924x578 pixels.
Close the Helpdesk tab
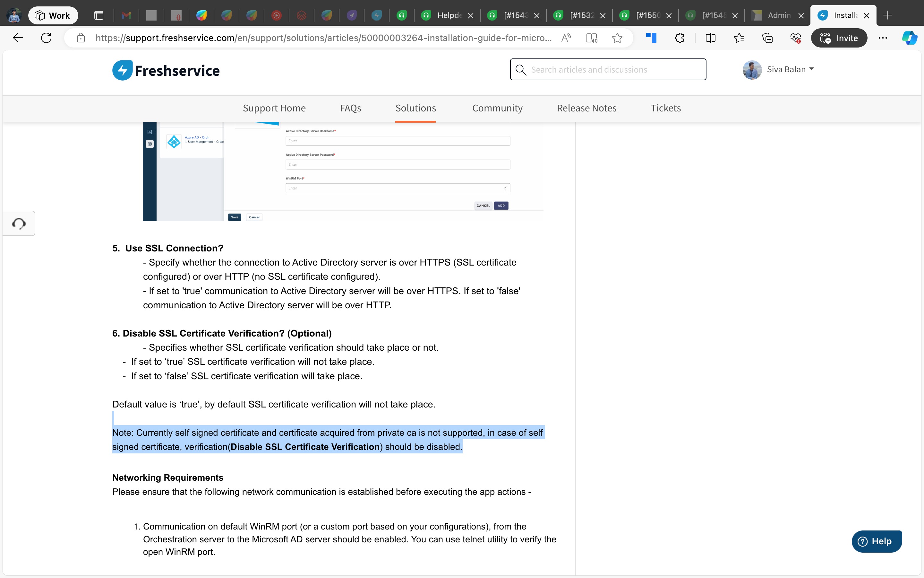pyautogui.click(x=471, y=16)
